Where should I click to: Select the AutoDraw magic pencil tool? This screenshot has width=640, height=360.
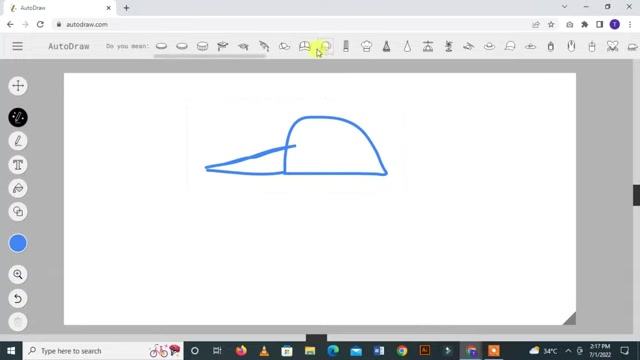point(18,118)
